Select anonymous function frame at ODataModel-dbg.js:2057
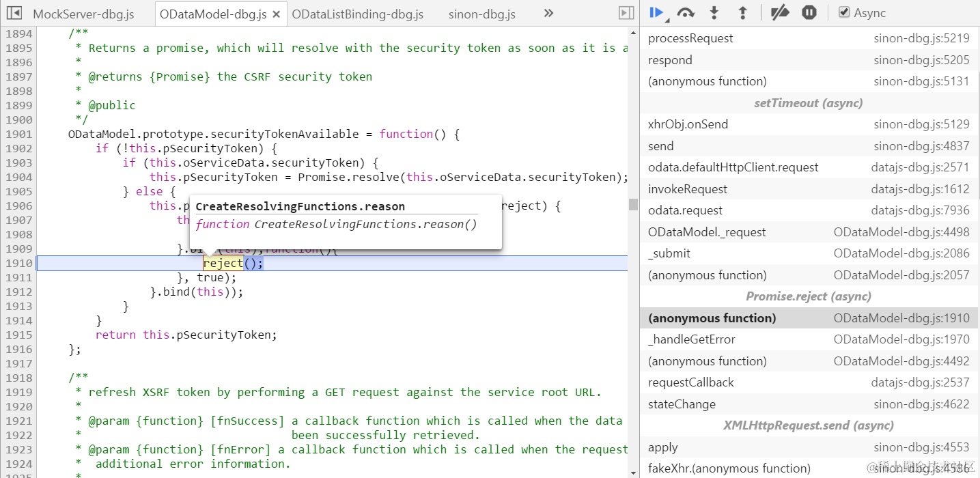980x478 pixels. [810, 275]
